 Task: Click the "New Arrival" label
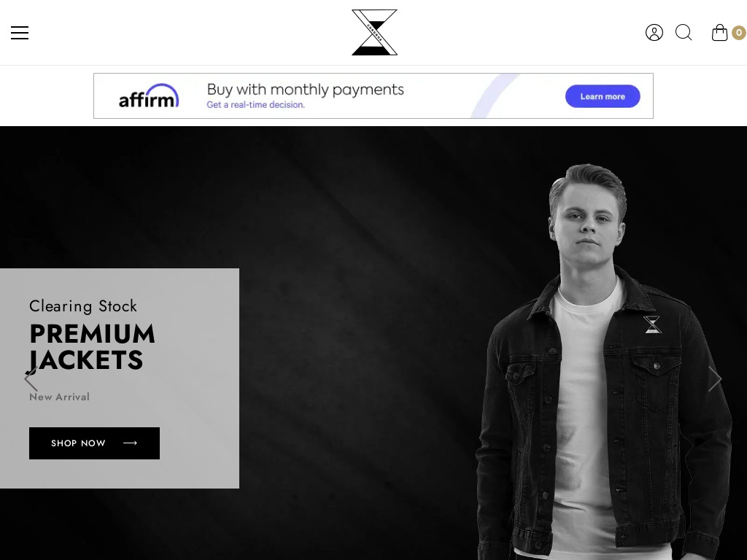(59, 397)
